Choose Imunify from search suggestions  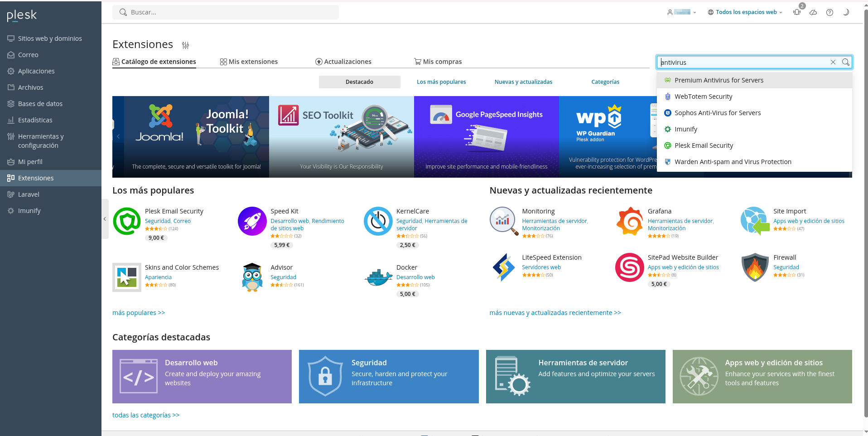pos(754,129)
